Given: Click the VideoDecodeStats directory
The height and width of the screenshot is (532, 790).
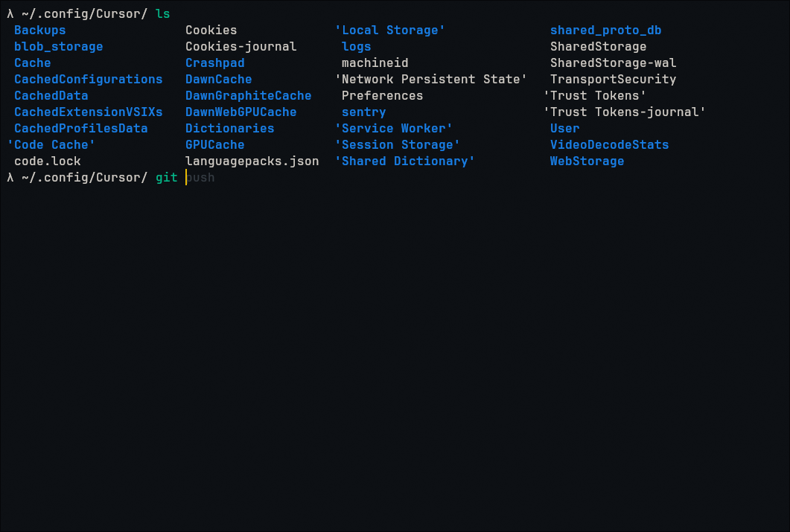Looking at the screenshot, I should coord(610,145).
